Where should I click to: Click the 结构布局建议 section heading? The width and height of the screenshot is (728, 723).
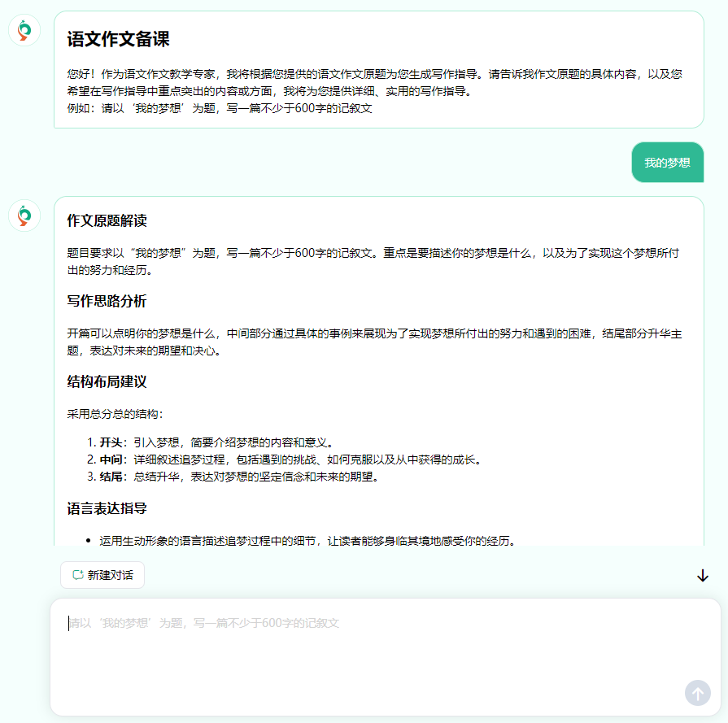107,382
